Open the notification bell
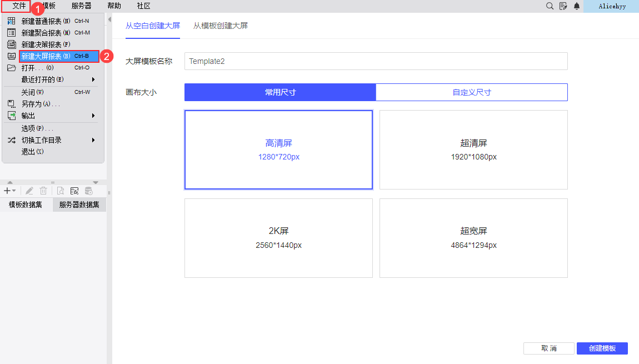639x364 pixels. [x=577, y=6]
